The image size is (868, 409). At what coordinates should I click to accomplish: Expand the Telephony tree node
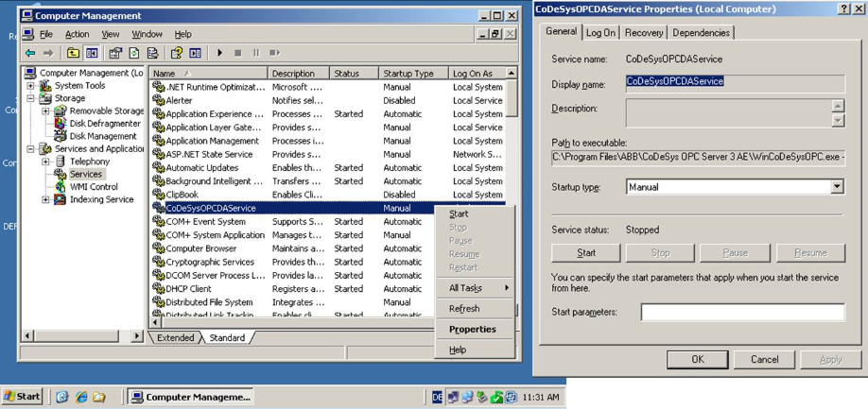[x=46, y=162]
